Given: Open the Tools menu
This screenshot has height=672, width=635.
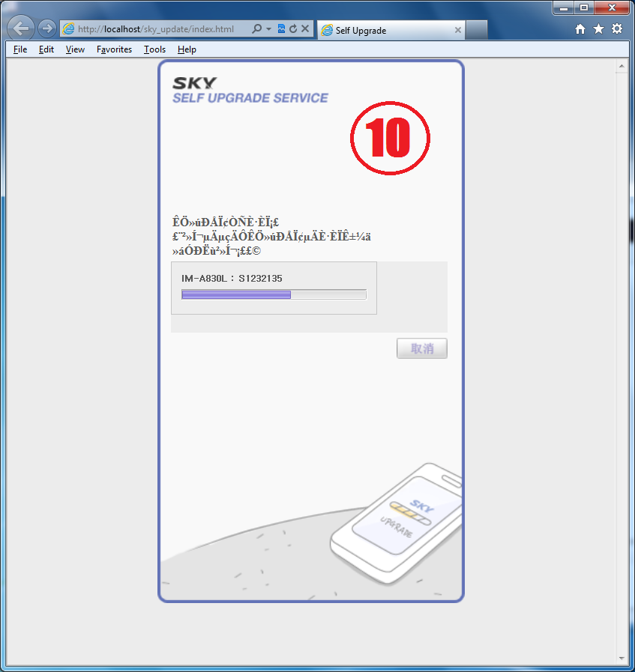Looking at the screenshot, I should point(154,49).
